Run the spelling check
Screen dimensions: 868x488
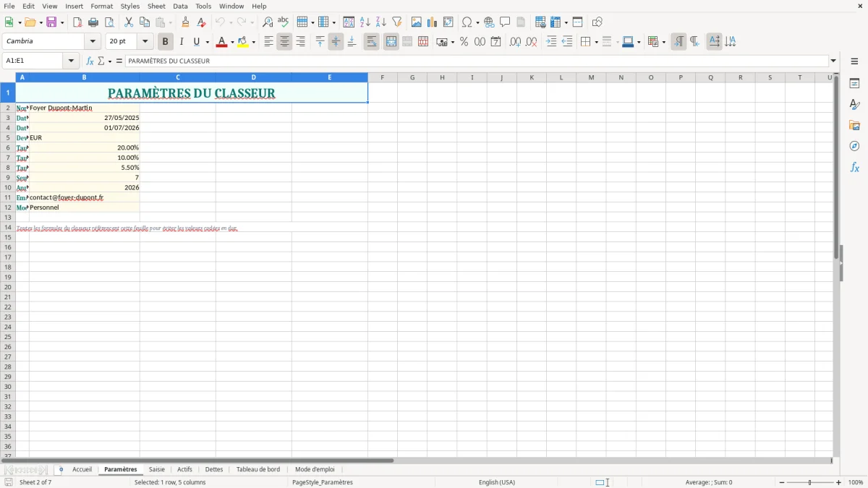tap(284, 22)
